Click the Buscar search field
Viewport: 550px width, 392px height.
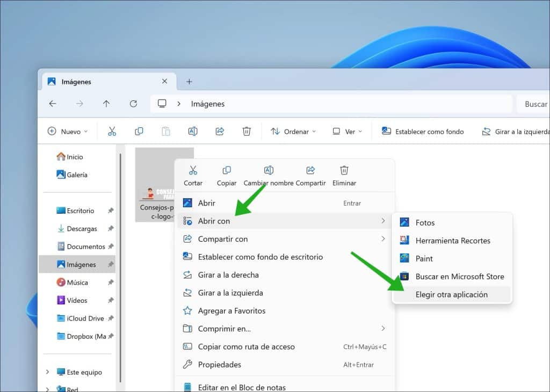tap(533, 104)
